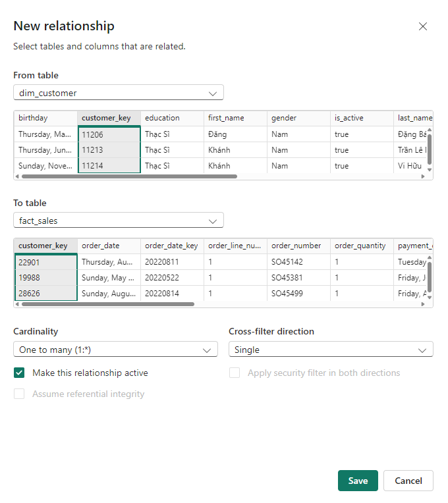Select order_date column header
The width and height of the screenshot is (448, 503).
109,246
